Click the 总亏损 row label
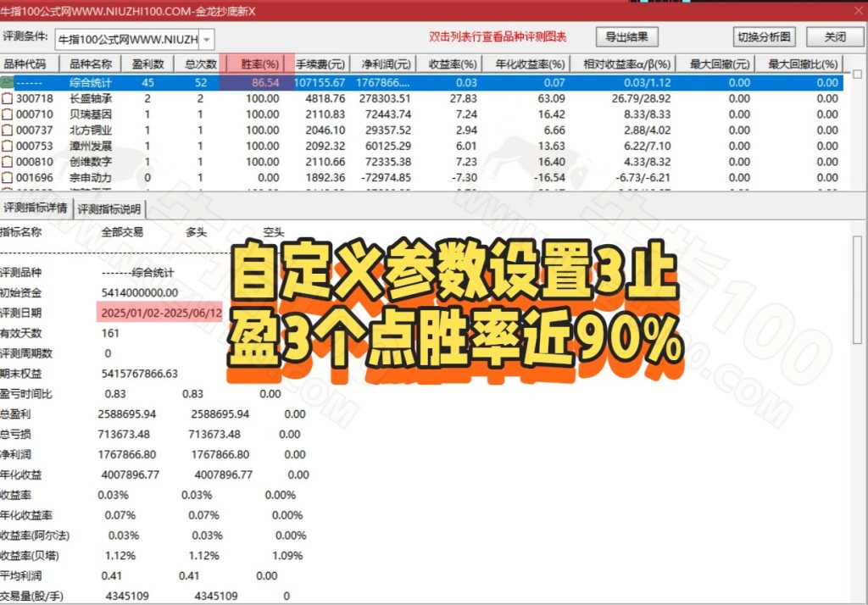The width and height of the screenshot is (868, 605). [15, 434]
